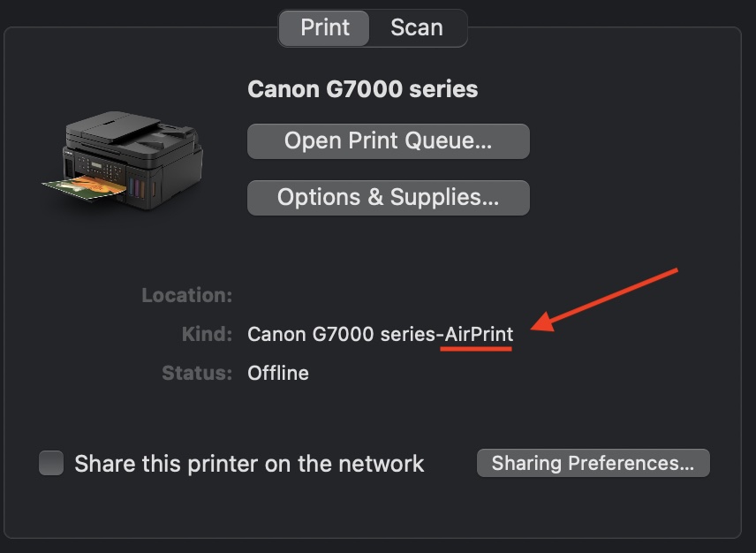This screenshot has width=756, height=553.
Task: Switch to the Print tab
Action: point(324,27)
